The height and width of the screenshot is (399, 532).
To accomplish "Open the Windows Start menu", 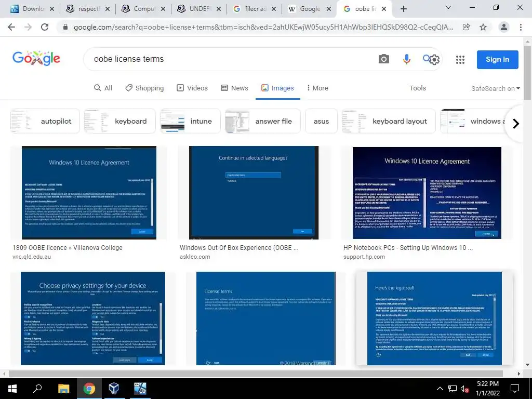I will click(x=12, y=389).
